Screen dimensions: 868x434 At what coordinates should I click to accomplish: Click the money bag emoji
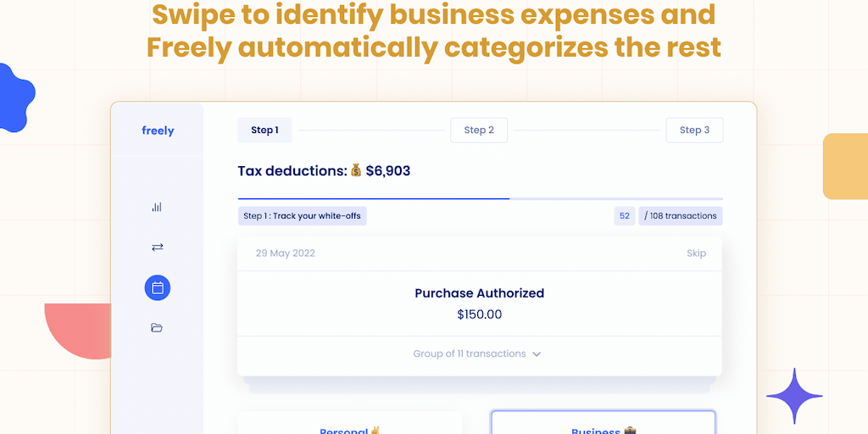click(356, 171)
